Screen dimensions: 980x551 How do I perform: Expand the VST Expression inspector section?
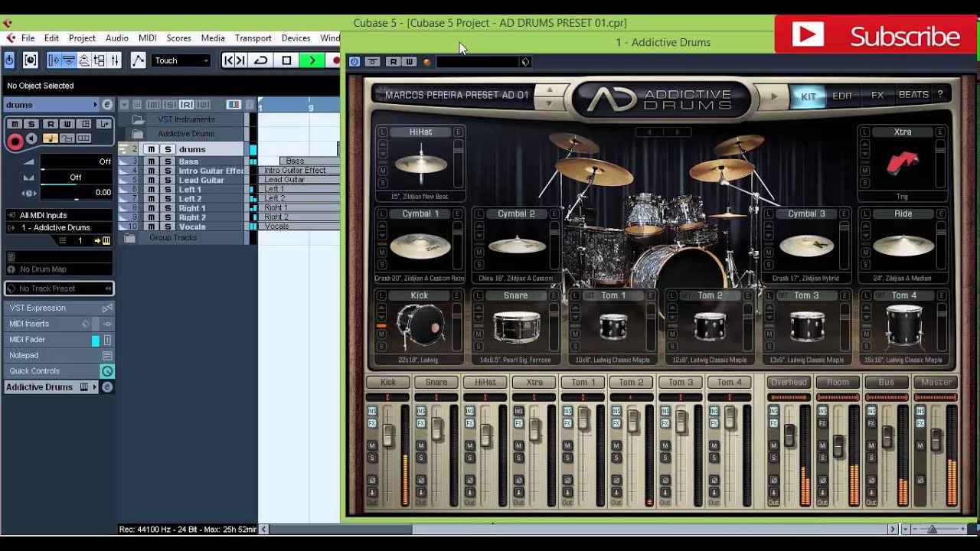[x=59, y=308]
